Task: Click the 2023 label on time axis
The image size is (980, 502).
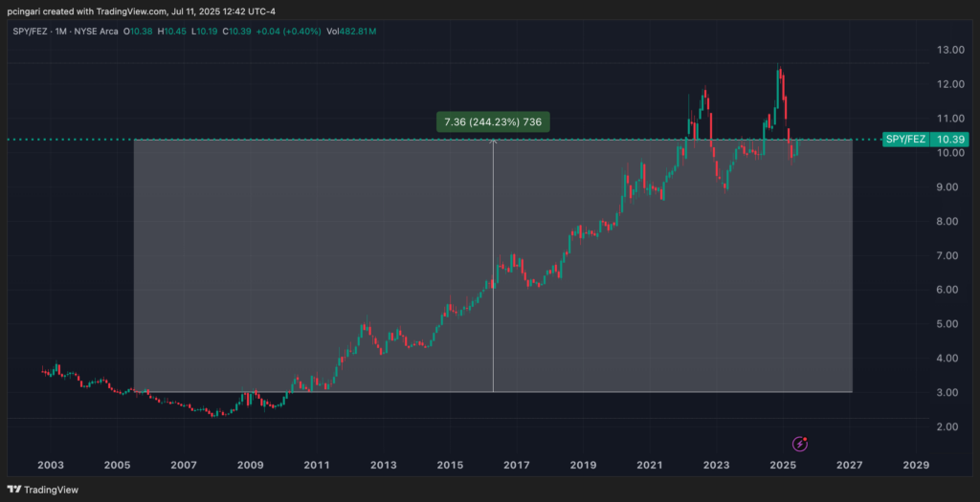Action: click(716, 465)
